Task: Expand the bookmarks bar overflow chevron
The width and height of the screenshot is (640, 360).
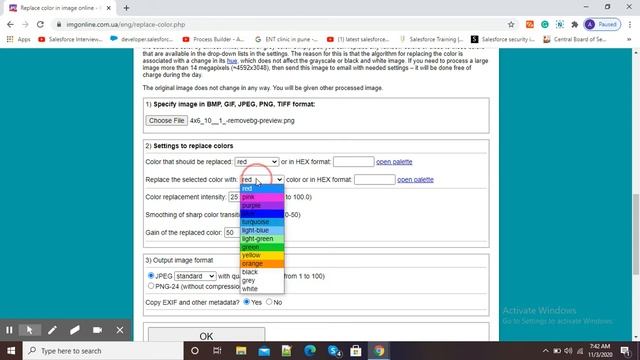Action: pyautogui.click(x=629, y=39)
